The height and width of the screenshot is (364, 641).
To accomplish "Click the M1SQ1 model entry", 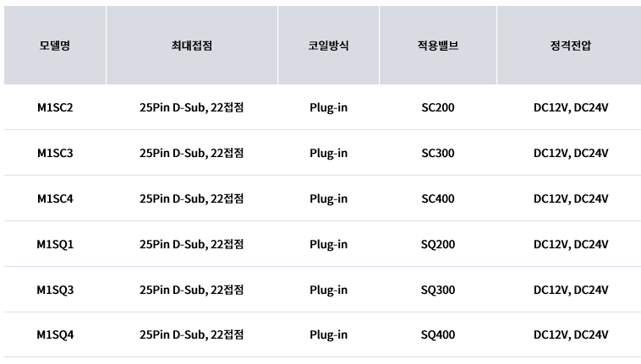I will (x=55, y=244).
